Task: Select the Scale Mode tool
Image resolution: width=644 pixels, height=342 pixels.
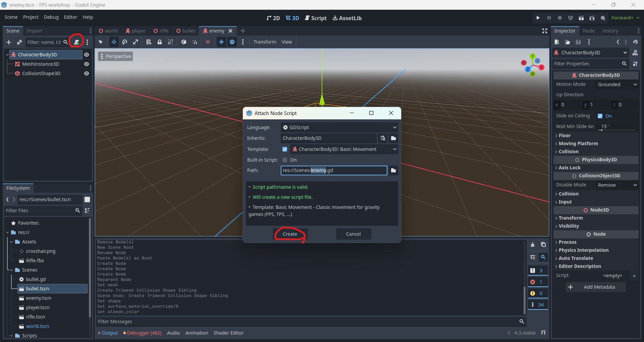Action: [136, 42]
